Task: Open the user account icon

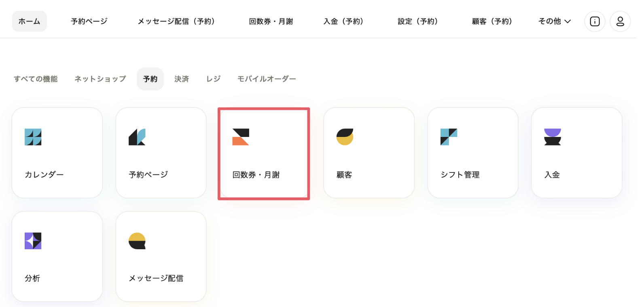Action: pos(620,21)
